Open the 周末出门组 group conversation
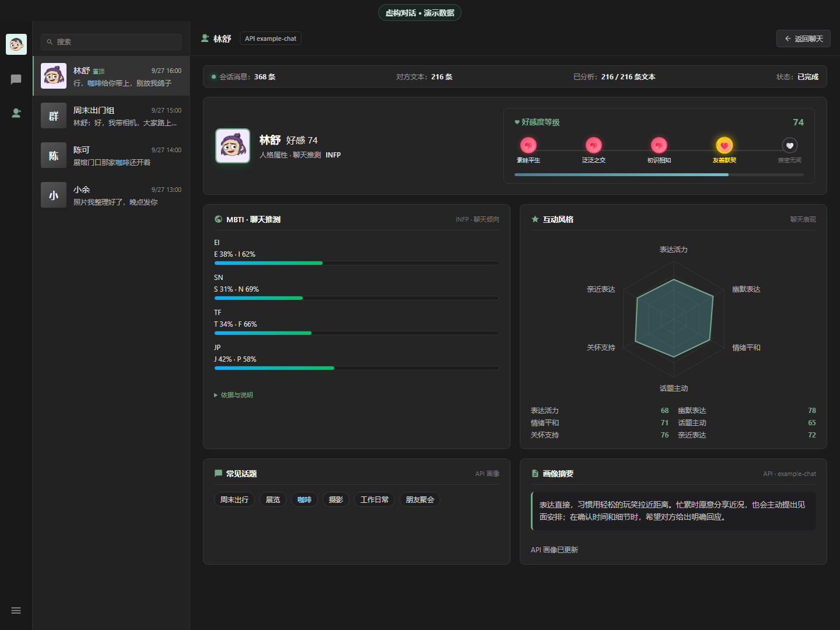 coord(111,116)
